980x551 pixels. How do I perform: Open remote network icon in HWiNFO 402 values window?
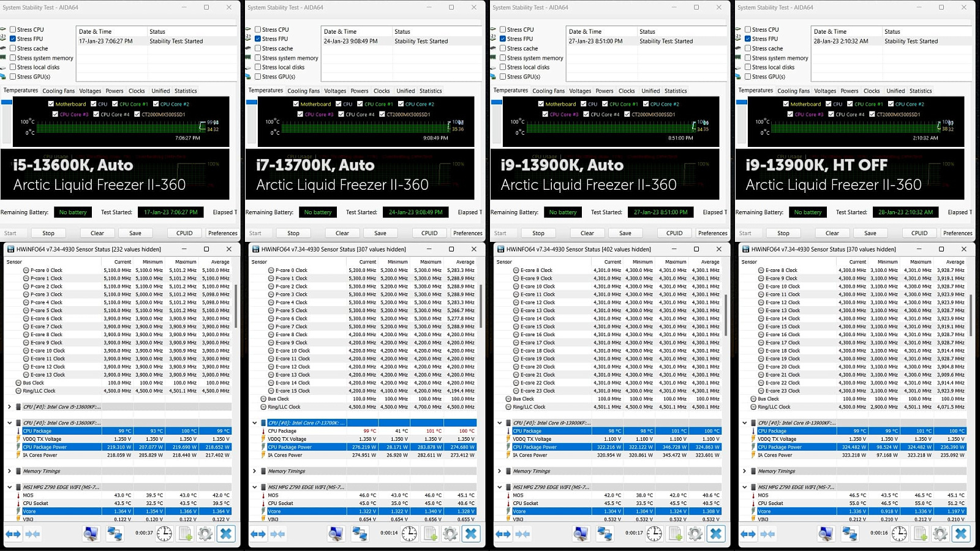tap(605, 534)
